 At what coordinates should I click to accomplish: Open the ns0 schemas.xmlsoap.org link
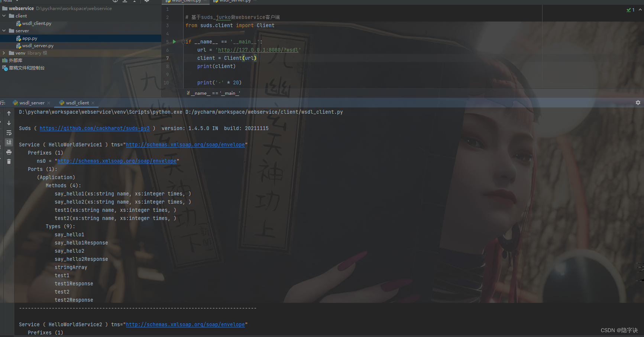coord(117,161)
